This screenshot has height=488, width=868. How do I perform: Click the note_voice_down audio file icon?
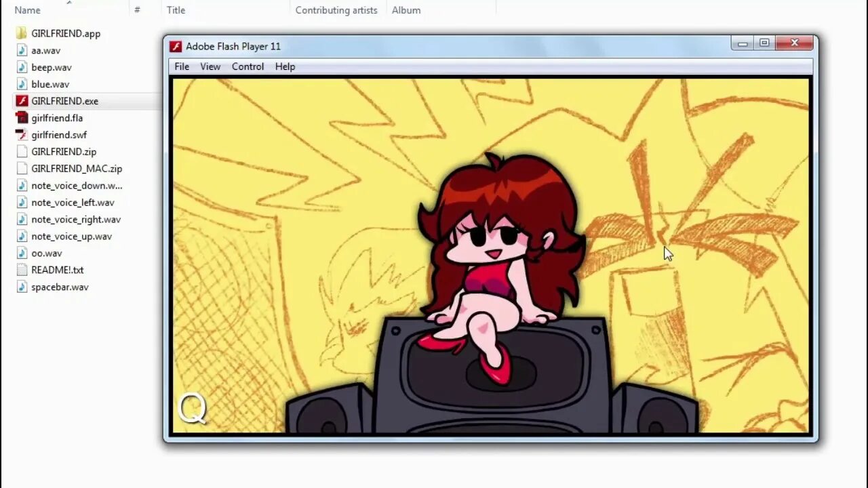click(21, 186)
